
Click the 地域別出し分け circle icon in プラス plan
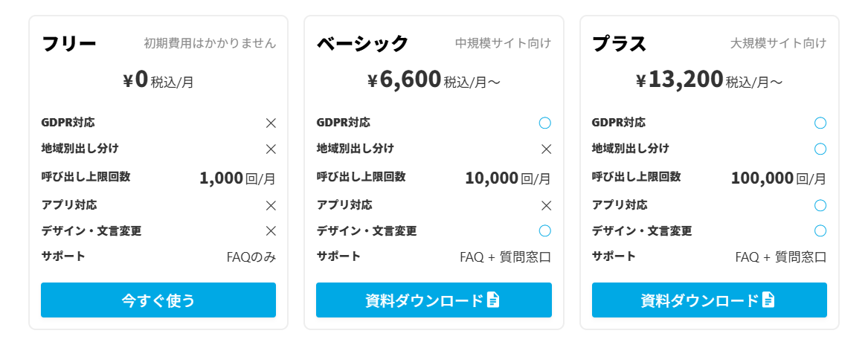820,149
